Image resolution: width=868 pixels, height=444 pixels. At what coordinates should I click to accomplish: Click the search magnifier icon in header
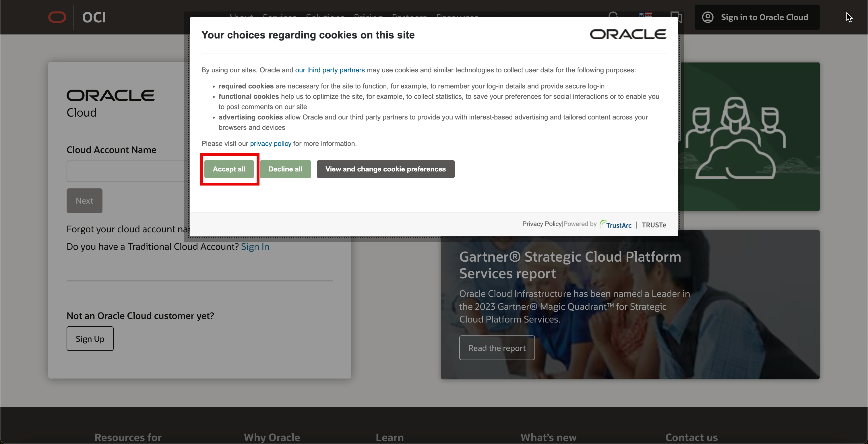pos(613,15)
